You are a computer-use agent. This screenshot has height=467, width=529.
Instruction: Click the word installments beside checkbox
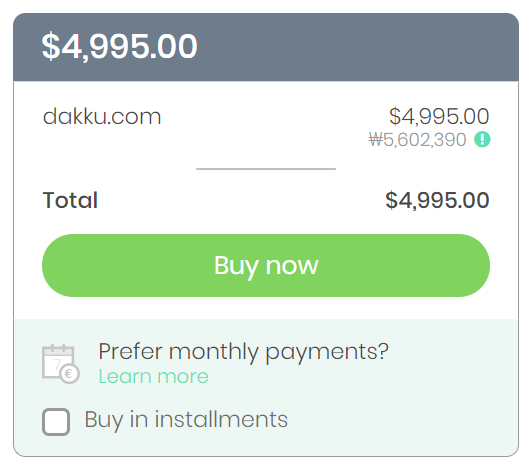(221, 419)
